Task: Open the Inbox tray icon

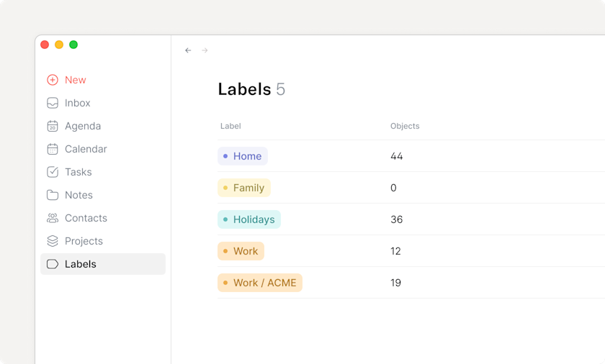Action: [x=53, y=103]
